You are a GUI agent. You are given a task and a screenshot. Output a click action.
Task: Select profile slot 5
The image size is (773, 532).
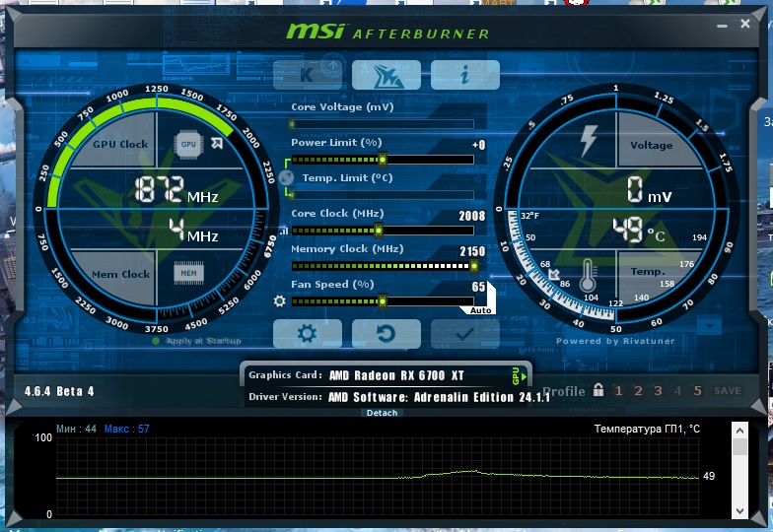pyautogui.click(x=697, y=390)
